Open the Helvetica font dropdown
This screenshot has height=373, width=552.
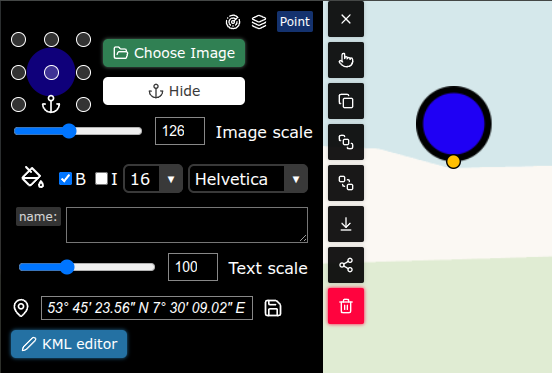(x=248, y=179)
